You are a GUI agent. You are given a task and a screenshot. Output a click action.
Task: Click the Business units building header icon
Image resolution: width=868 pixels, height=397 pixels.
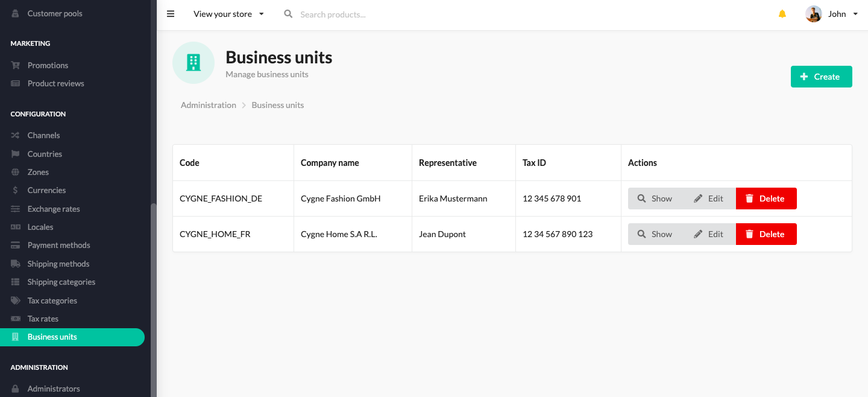point(193,63)
